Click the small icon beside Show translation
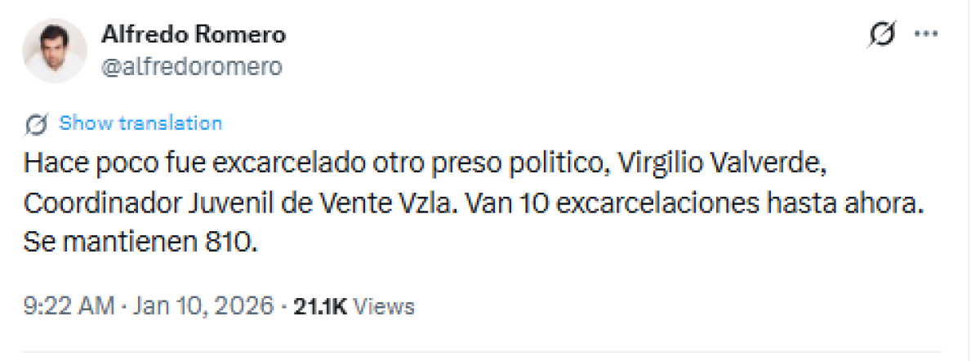This screenshot has width=980, height=361. point(36,124)
